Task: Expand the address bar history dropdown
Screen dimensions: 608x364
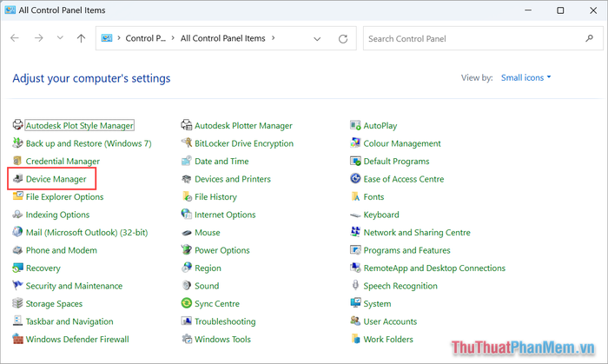Action: tap(317, 39)
